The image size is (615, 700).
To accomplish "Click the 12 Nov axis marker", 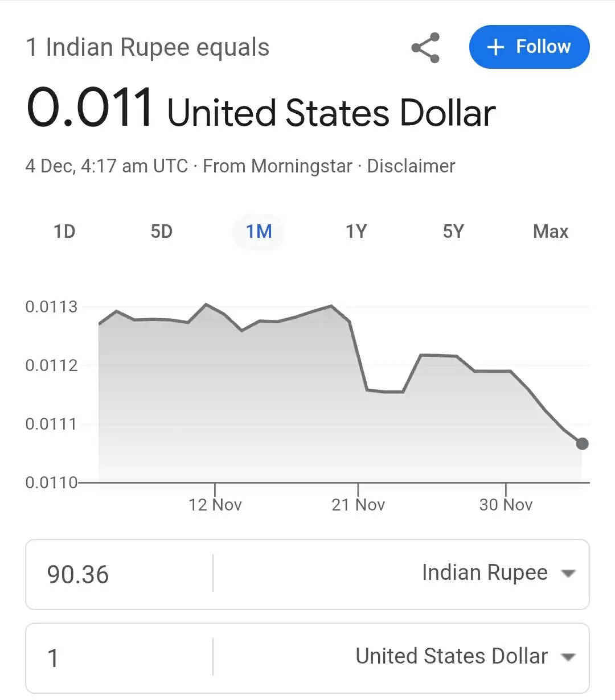I will point(215,504).
